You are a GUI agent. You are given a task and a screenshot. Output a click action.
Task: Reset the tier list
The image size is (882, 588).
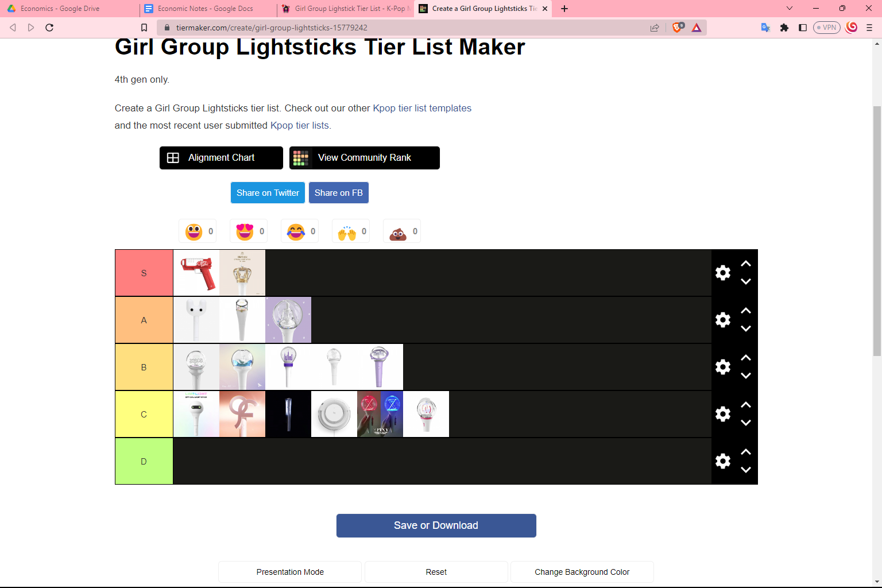(x=436, y=572)
